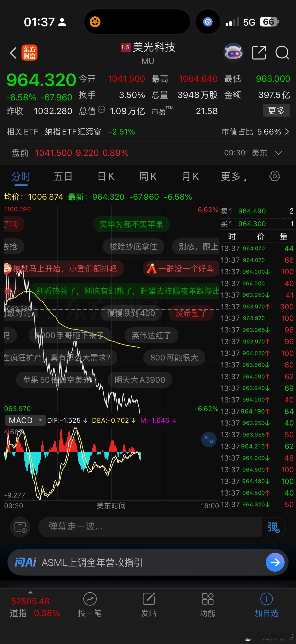Expand the 盘前 pre-market dropdown chevron
This screenshot has width=296, height=644.
278,153
